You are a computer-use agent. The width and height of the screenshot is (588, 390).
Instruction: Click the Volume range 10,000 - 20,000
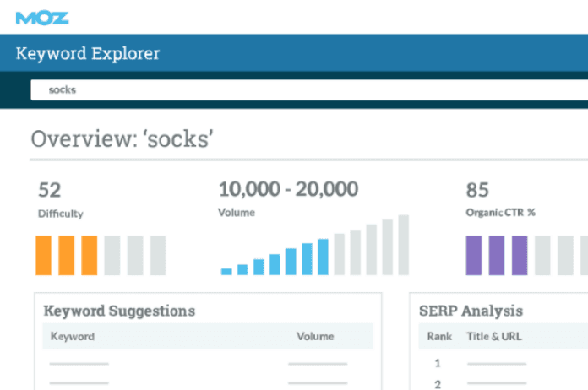(x=288, y=189)
